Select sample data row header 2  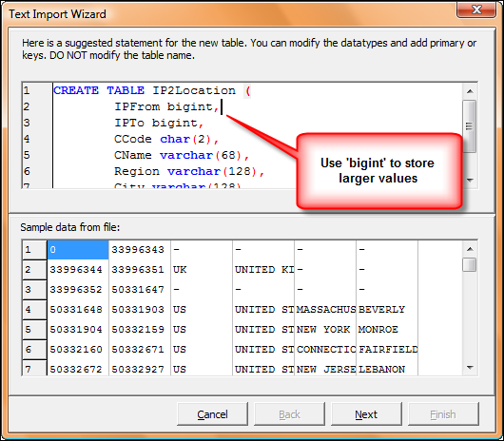(x=35, y=270)
